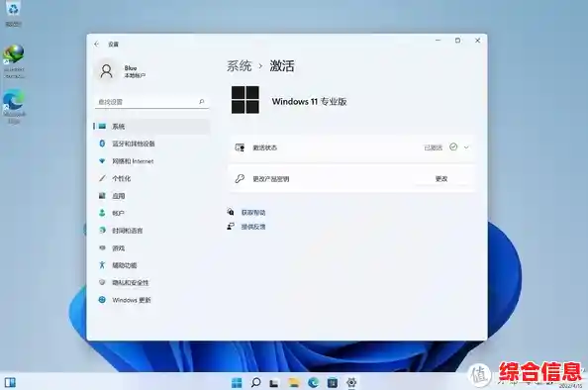Click the network Wi-Fi icon in sidebar

click(102, 161)
